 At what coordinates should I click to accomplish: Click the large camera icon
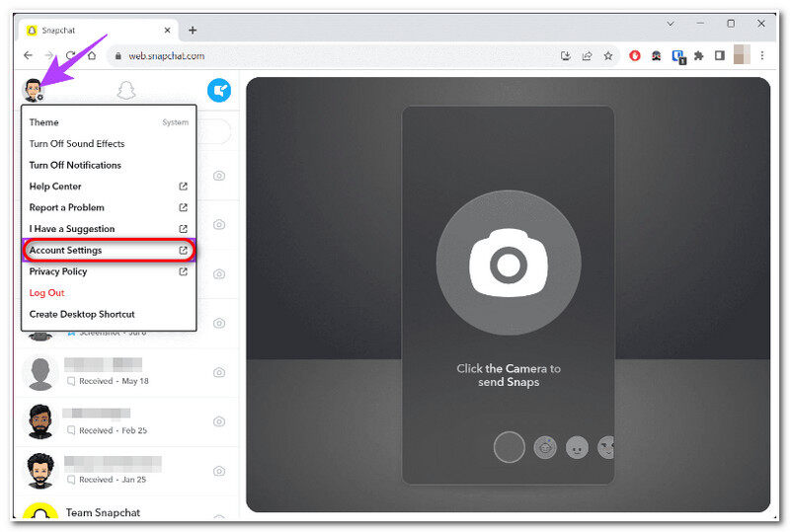(x=509, y=263)
